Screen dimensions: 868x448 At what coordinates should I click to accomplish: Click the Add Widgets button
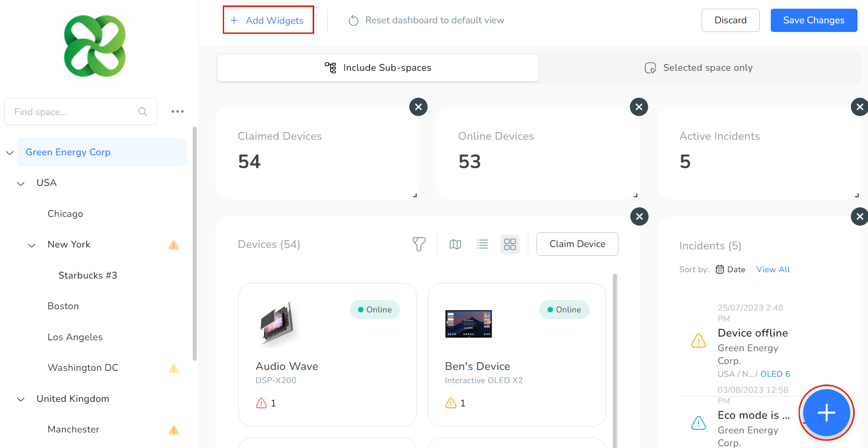[x=268, y=20]
